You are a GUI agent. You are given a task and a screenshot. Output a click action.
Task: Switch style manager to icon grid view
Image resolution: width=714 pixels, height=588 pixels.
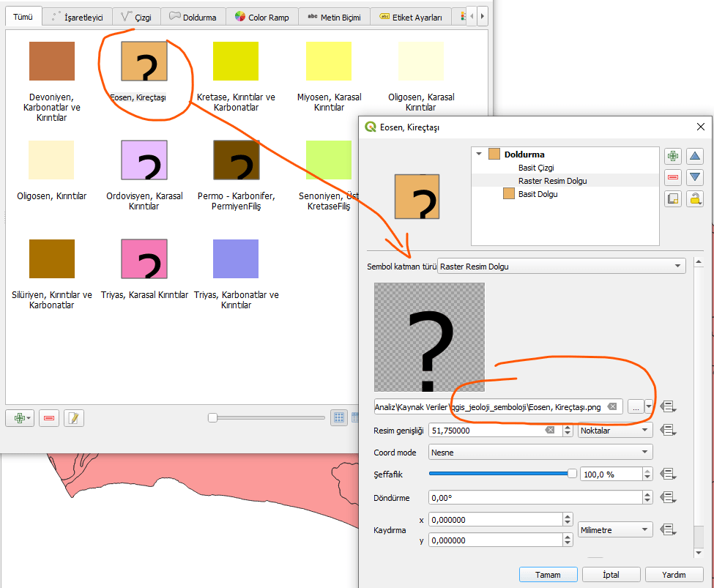pyautogui.click(x=339, y=417)
